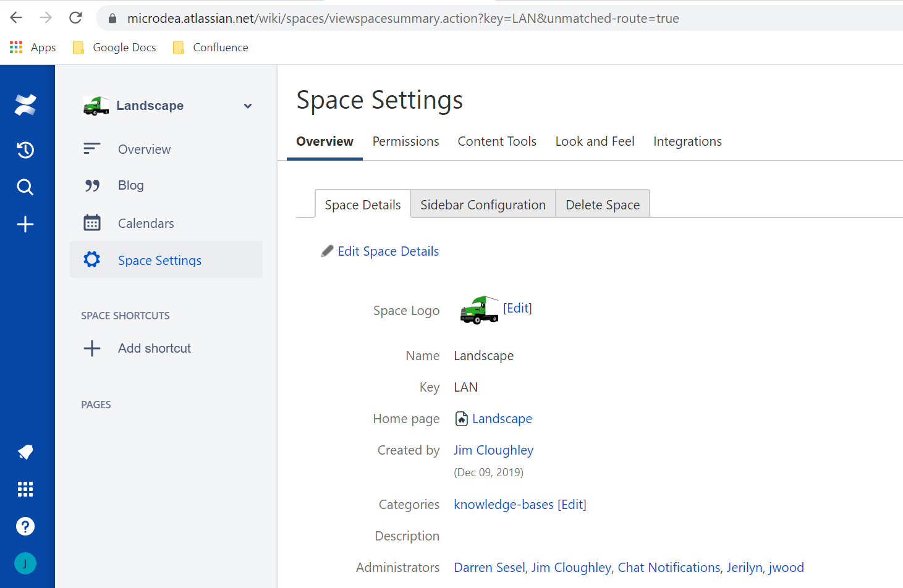Screen dimensions: 903x588
Task: Click the Calendars icon
Action: 92,223
